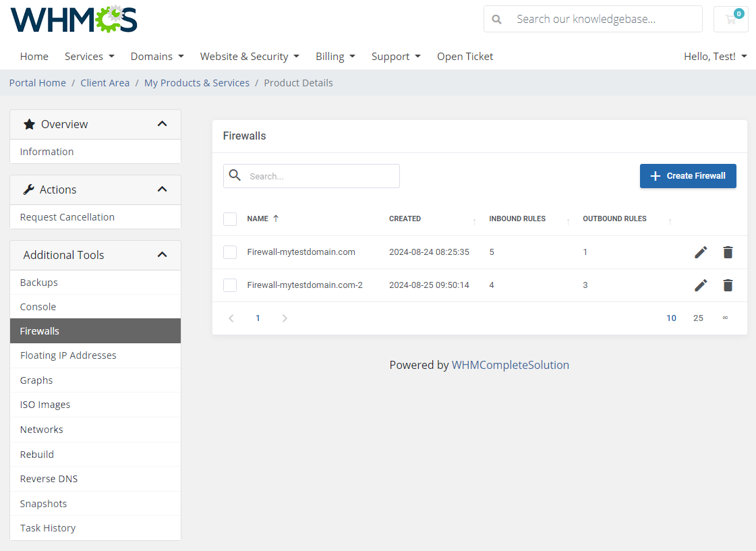Sort the table by the NAME column
This screenshot has height=551, width=756.
tap(258, 219)
